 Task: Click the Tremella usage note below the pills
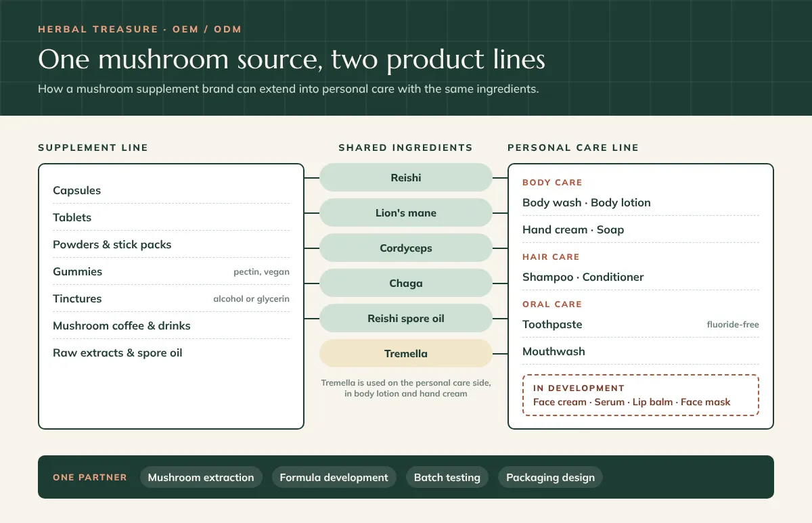(406, 388)
